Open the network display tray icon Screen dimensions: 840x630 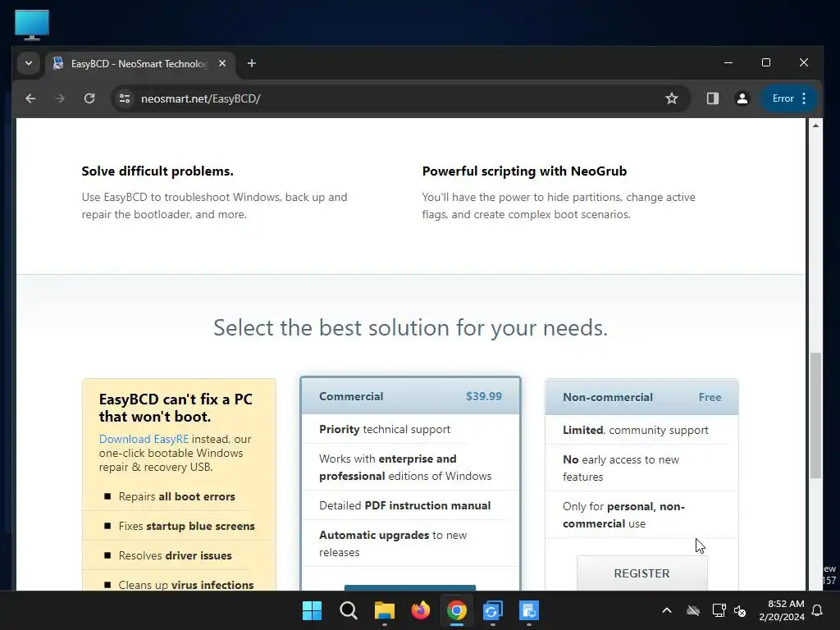(719, 610)
